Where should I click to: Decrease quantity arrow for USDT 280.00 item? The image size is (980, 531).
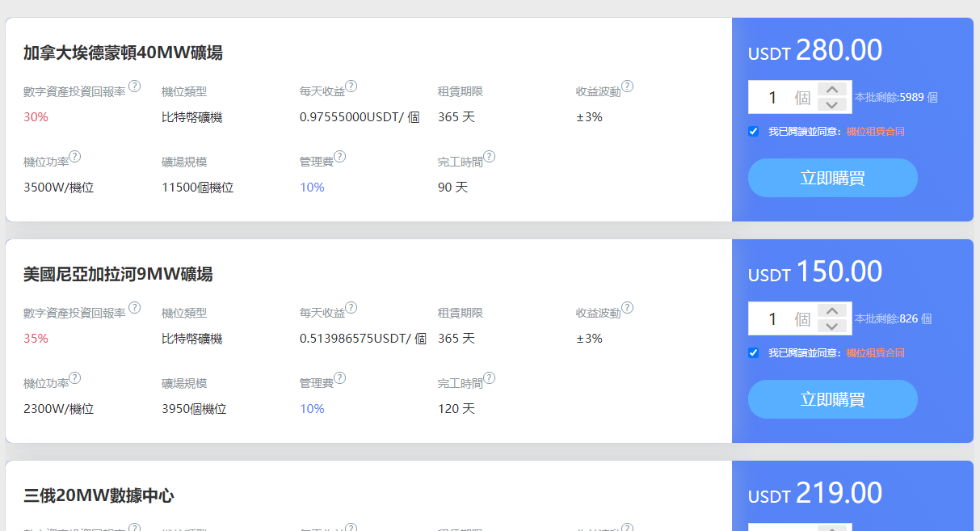pyautogui.click(x=832, y=105)
